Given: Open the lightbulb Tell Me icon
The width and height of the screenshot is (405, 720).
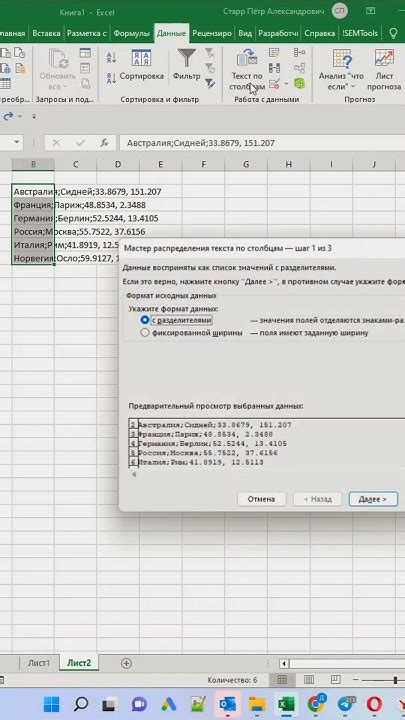Looking at the screenshot, I should [x=393, y=33].
